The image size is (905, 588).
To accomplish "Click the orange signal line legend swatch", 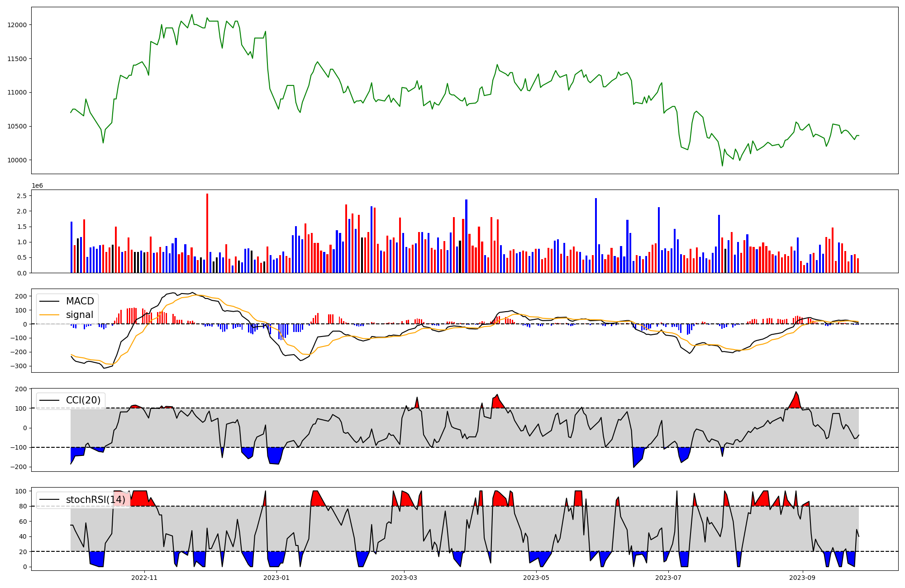I will (50, 315).
